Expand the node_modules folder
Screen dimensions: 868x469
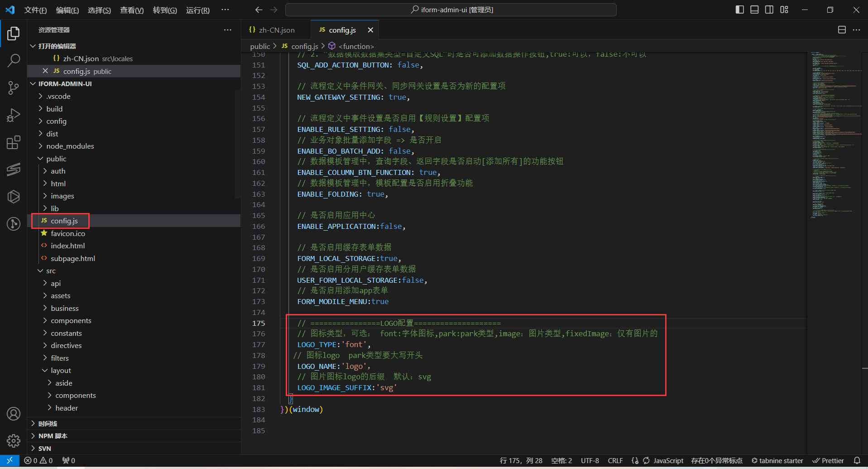click(x=70, y=146)
